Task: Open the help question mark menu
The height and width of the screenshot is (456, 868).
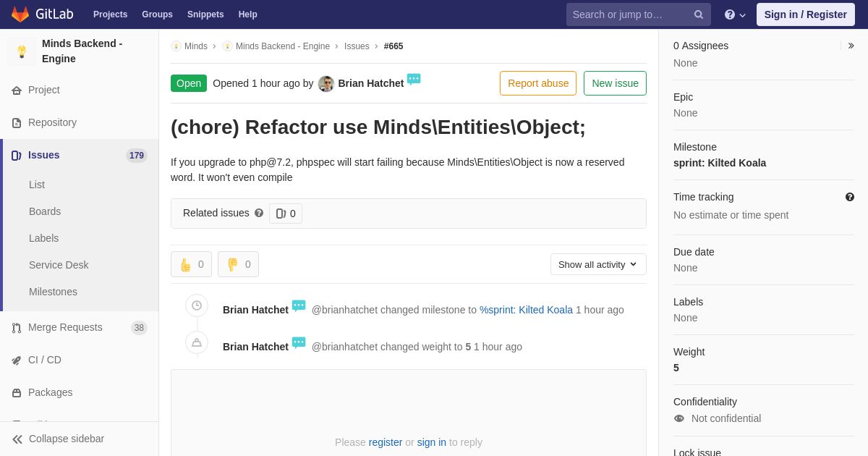Action: (x=735, y=14)
